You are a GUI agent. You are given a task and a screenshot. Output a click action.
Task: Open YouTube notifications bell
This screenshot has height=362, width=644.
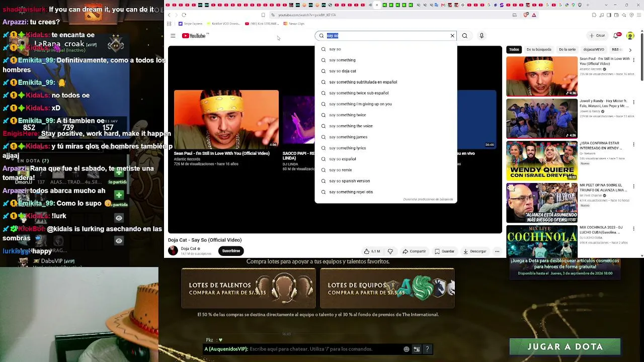(617, 36)
